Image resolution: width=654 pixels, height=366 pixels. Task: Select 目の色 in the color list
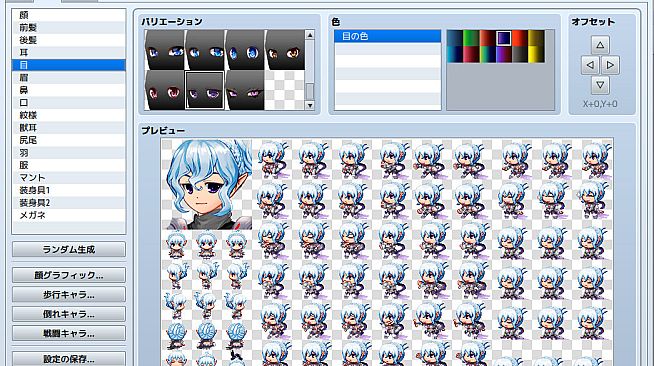click(387, 36)
